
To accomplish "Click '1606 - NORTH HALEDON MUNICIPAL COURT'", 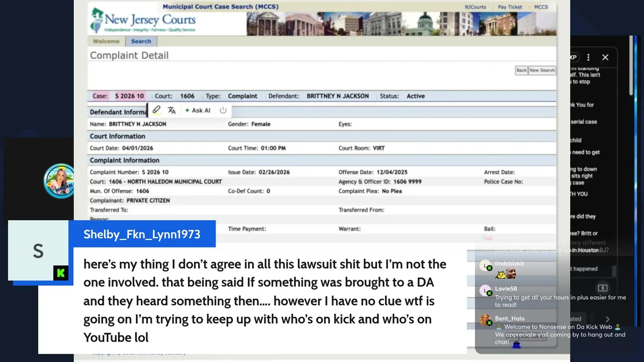I will tap(165, 182).
